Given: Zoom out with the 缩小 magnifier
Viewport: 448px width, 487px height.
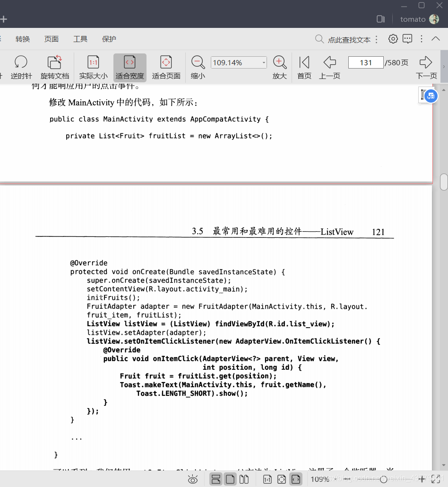Looking at the screenshot, I should [198, 68].
